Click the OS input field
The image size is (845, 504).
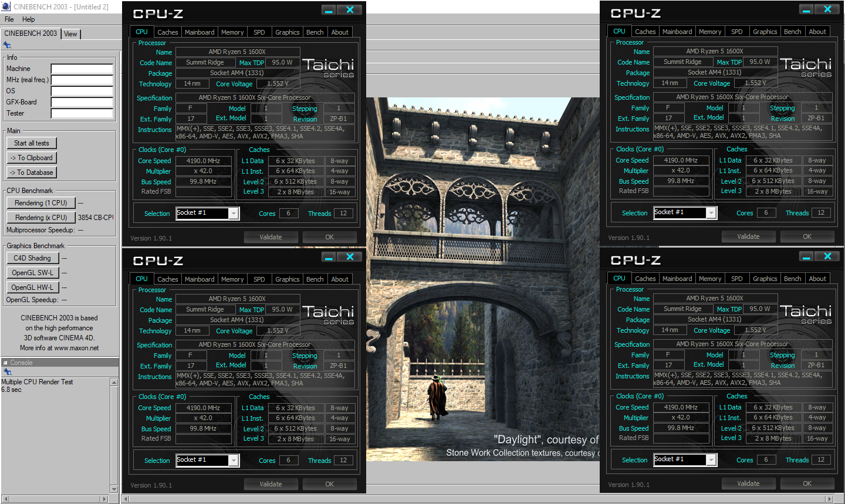point(82,91)
